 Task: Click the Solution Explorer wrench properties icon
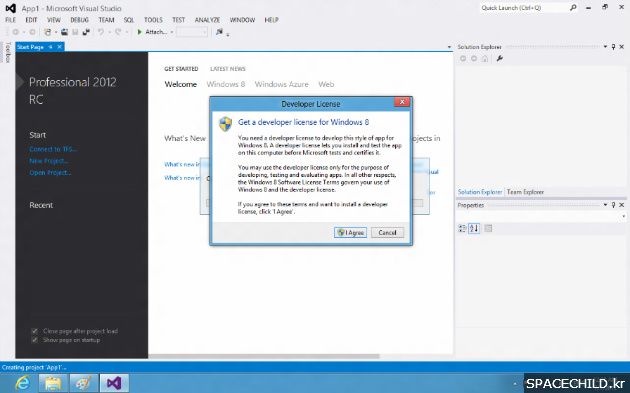tap(499, 59)
